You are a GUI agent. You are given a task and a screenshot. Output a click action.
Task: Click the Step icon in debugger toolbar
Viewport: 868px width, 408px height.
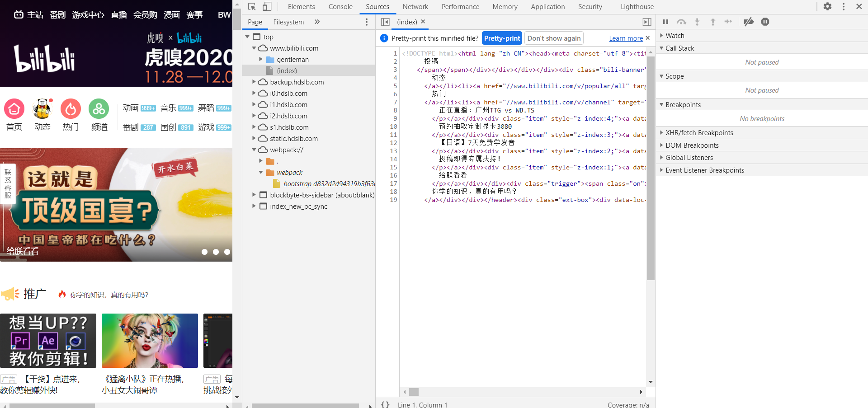click(x=728, y=22)
